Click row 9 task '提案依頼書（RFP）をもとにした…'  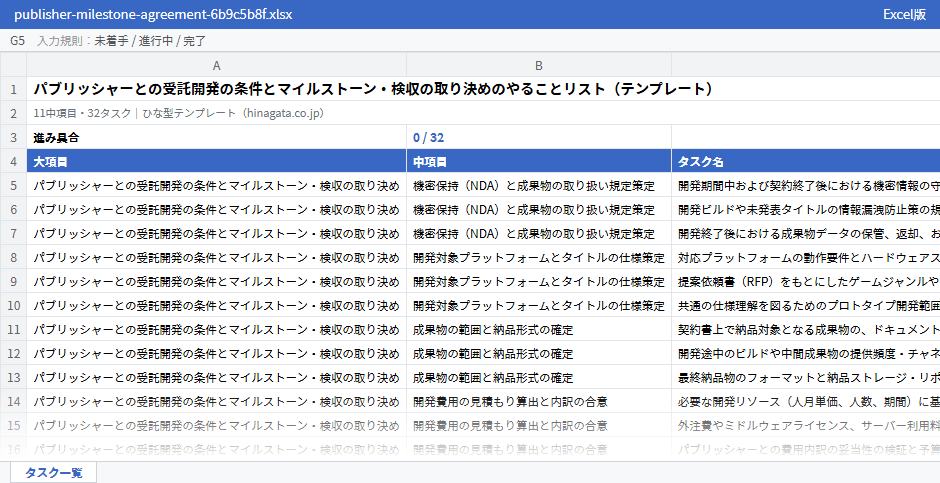806,281
